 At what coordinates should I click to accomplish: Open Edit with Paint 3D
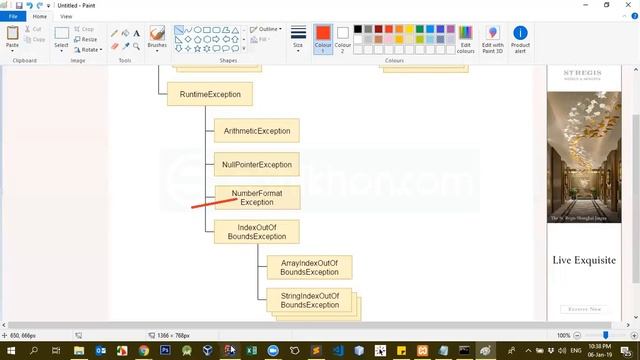493,39
